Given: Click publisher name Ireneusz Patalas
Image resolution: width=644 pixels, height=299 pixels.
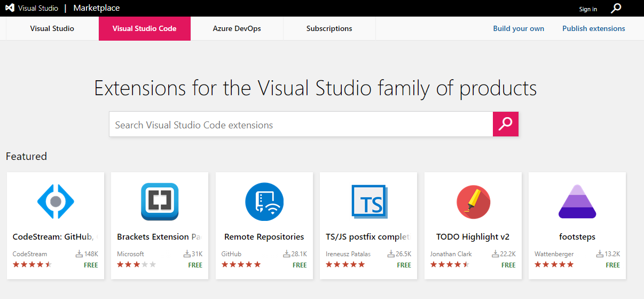Looking at the screenshot, I should (348, 254).
